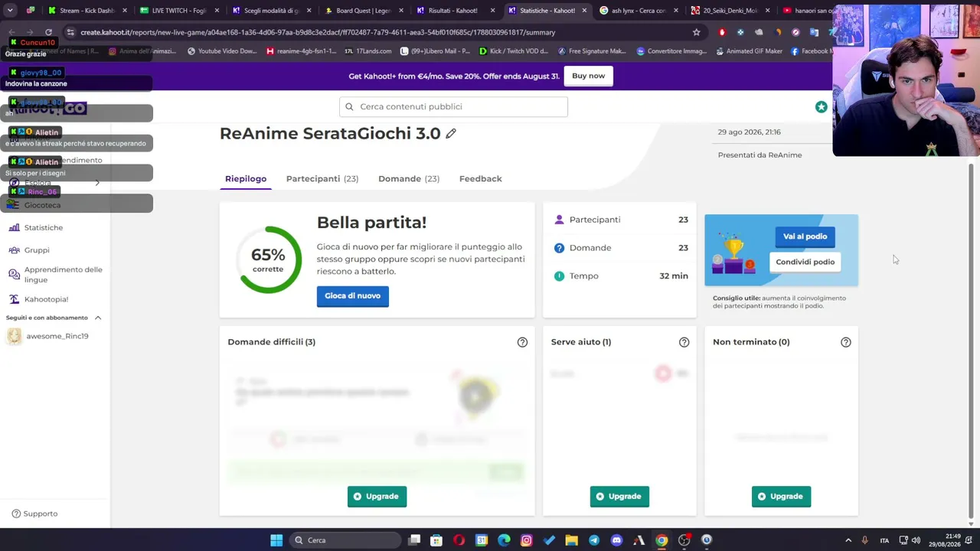Viewport: 980px width, 551px height.
Task: Open Apprendimento delle lingue sidebar icon
Action: 15,275
